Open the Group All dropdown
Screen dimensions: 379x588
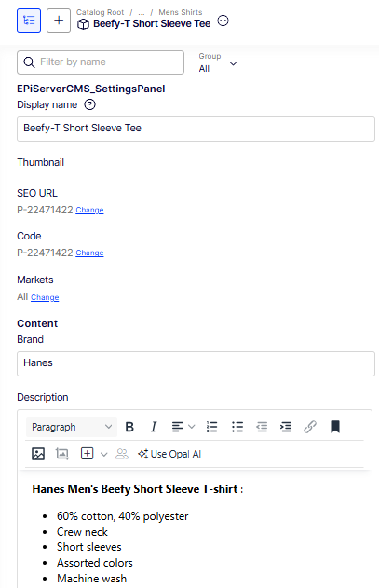pyautogui.click(x=218, y=63)
